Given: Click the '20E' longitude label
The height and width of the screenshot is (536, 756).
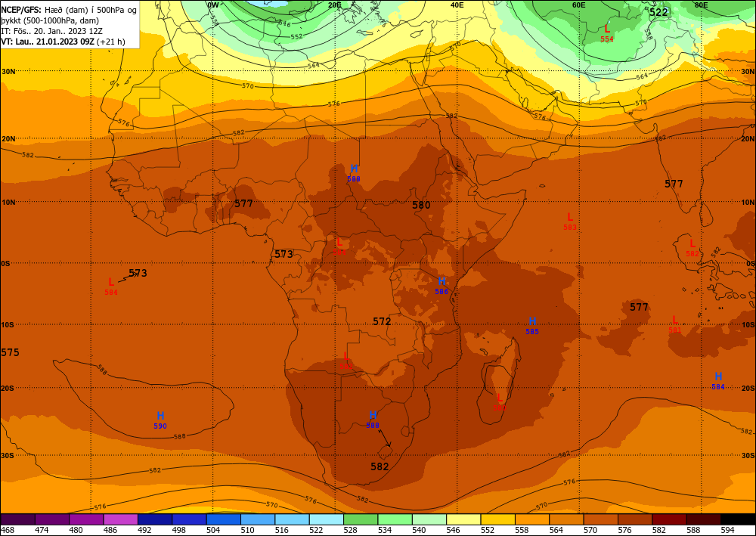Looking at the screenshot, I should tap(335, 5).
